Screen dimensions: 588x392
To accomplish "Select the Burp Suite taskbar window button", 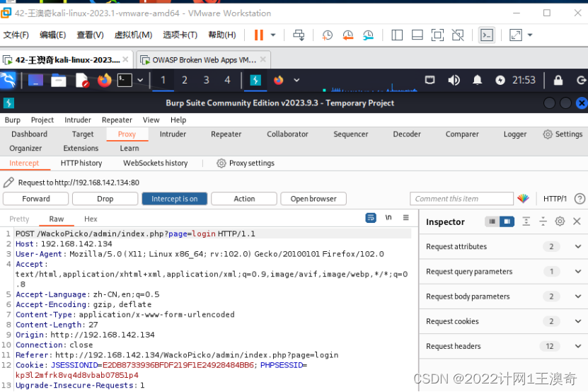I will coord(255,80).
